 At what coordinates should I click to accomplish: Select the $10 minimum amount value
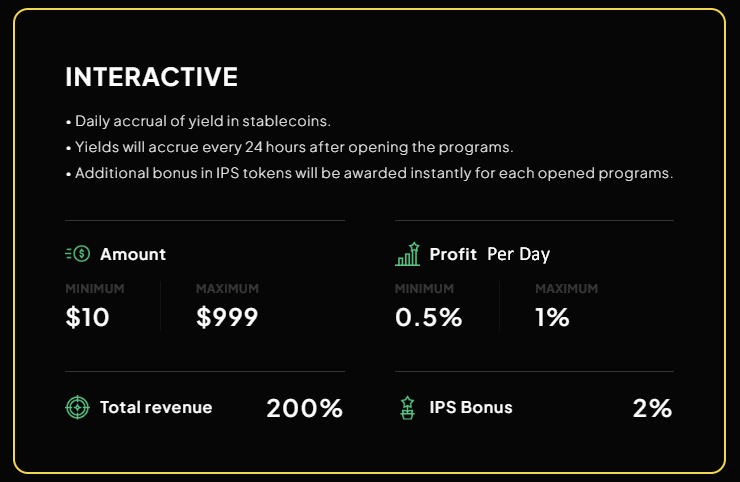pyautogui.click(x=88, y=318)
